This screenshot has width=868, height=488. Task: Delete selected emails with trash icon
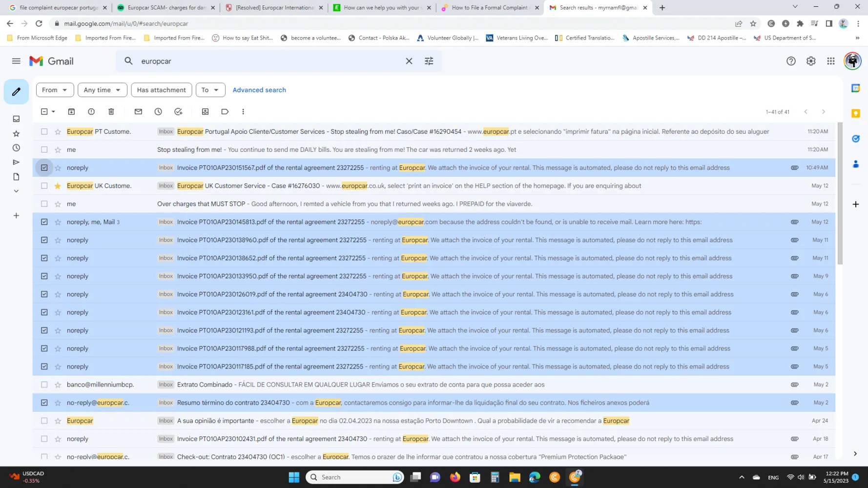click(x=111, y=112)
